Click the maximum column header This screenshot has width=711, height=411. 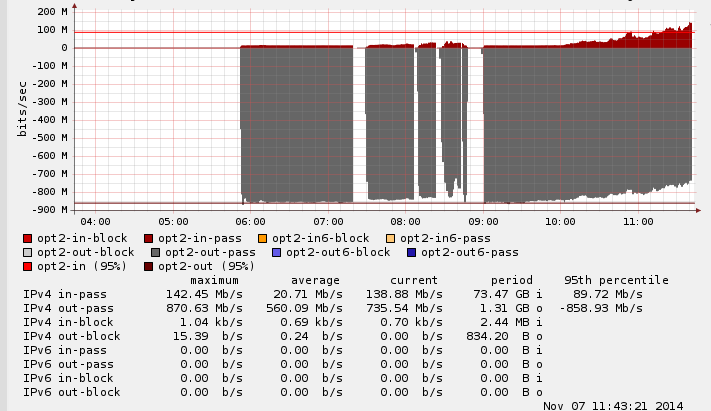(214, 280)
